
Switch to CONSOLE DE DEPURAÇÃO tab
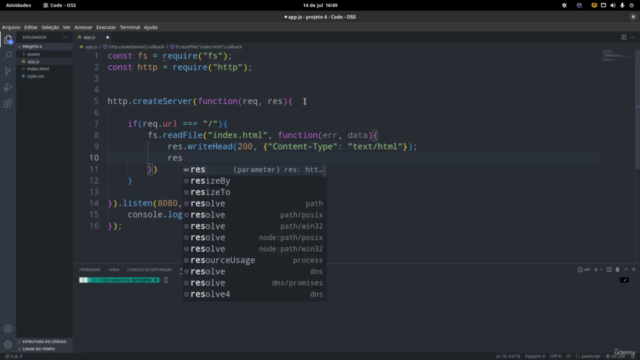(149, 269)
